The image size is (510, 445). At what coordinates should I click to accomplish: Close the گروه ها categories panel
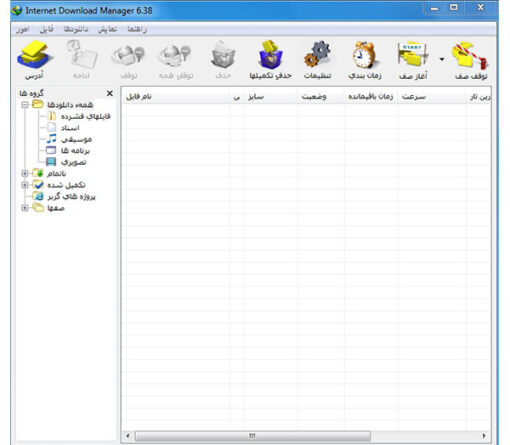click(110, 93)
